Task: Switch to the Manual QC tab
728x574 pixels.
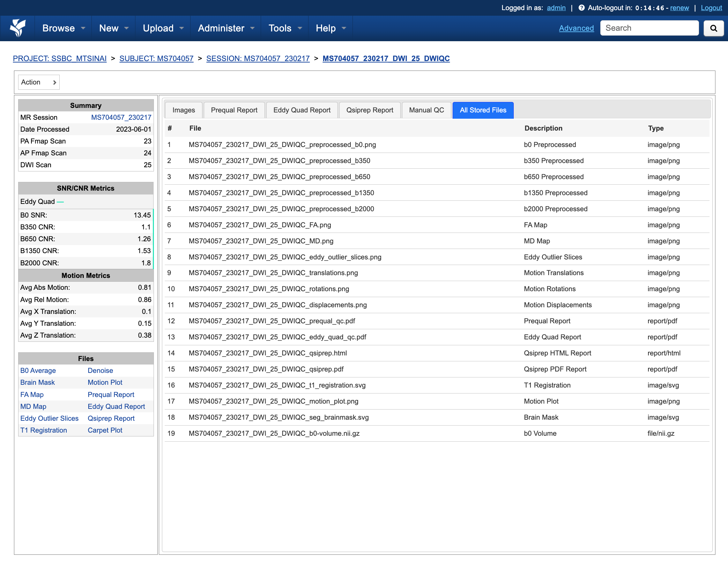Action: (x=426, y=110)
